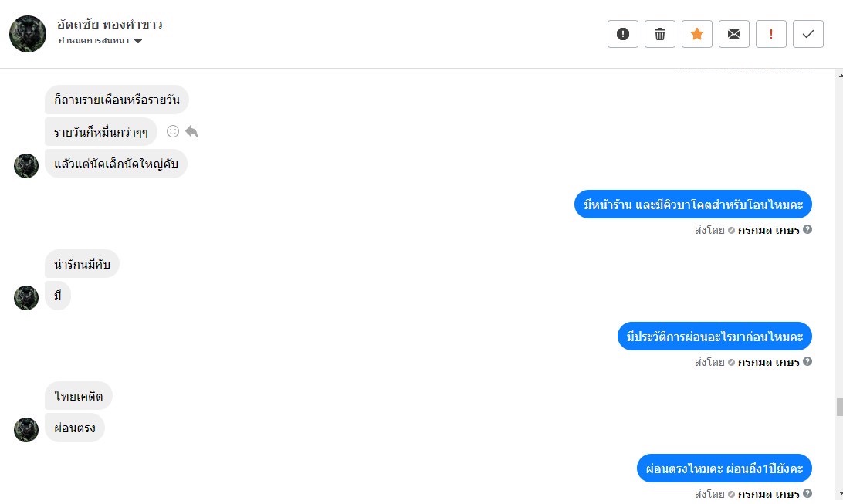The width and height of the screenshot is (843, 504).
Task: Click the help icon beside the หน้าร้าน message sender
Action: 807,230
